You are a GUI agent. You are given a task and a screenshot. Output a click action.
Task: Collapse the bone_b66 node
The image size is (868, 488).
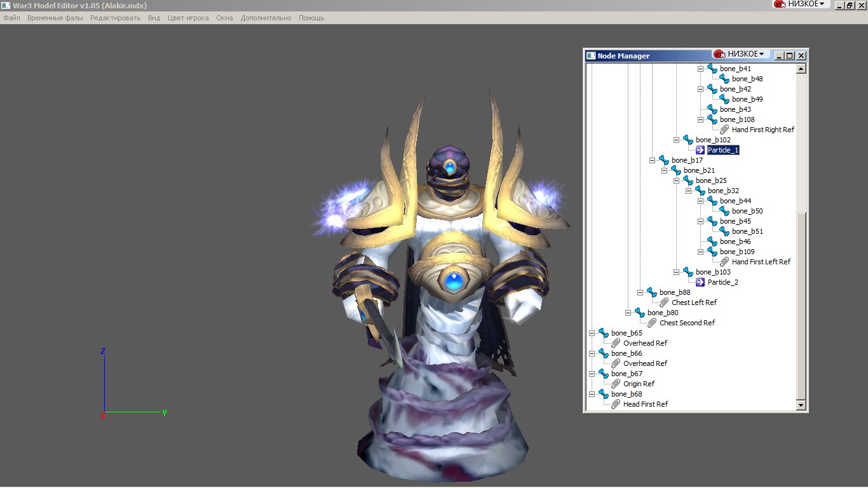[x=592, y=353]
